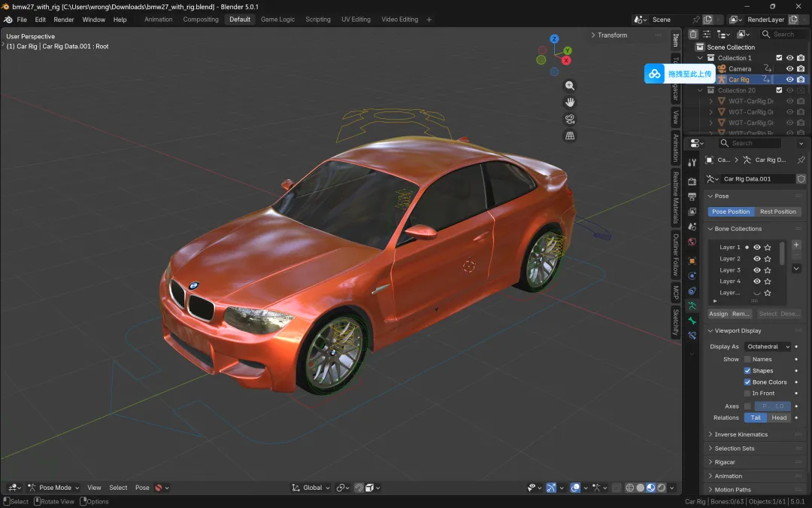The image size is (812, 508).
Task: Uncheck the Shapes checkbox
Action: (747, 370)
